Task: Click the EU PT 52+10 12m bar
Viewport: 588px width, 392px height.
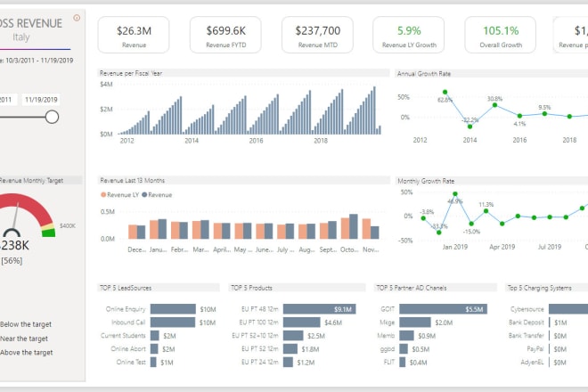Action: tap(293, 335)
